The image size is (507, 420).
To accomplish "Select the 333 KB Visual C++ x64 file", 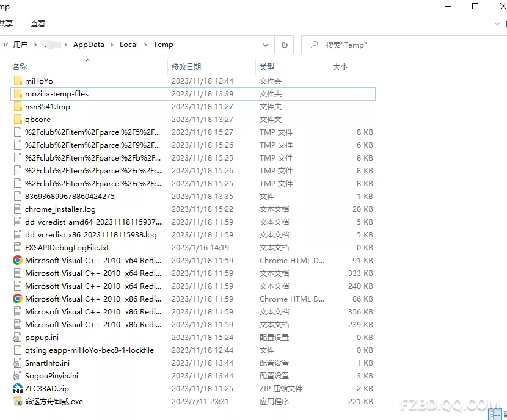I will [93, 273].
